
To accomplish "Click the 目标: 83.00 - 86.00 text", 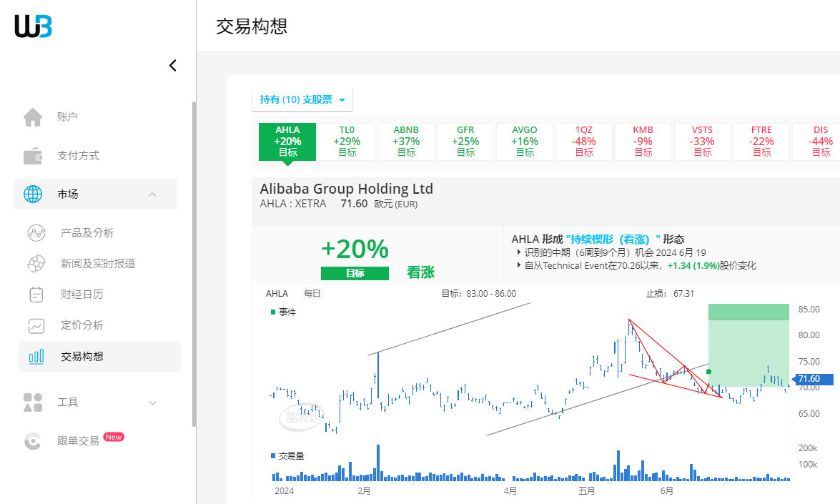I will (478, 294).
